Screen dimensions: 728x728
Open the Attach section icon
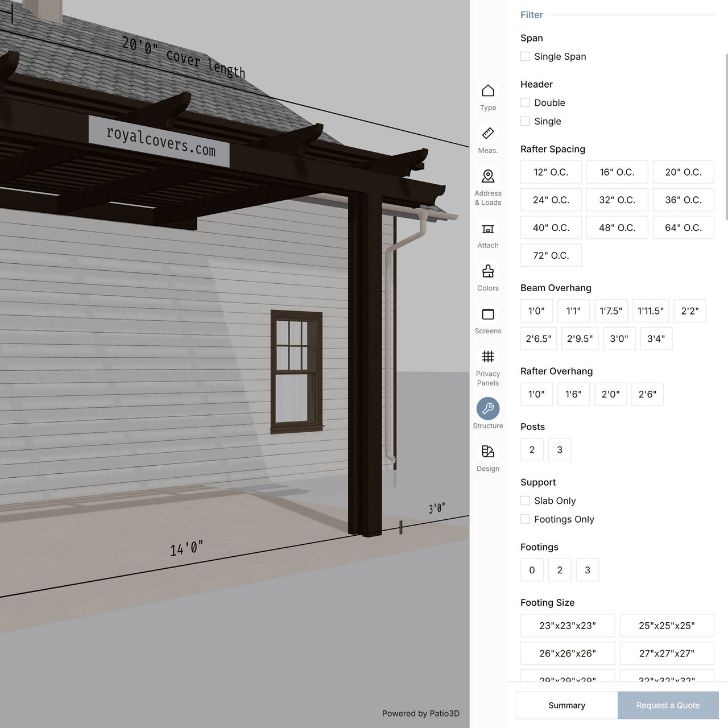pos(488,229)
